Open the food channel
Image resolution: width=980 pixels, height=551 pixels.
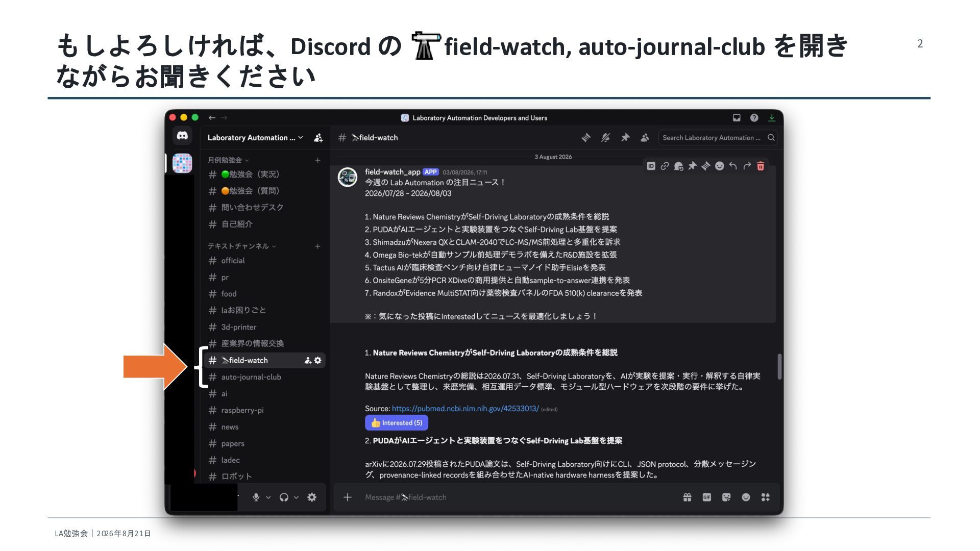click(264, 294)
